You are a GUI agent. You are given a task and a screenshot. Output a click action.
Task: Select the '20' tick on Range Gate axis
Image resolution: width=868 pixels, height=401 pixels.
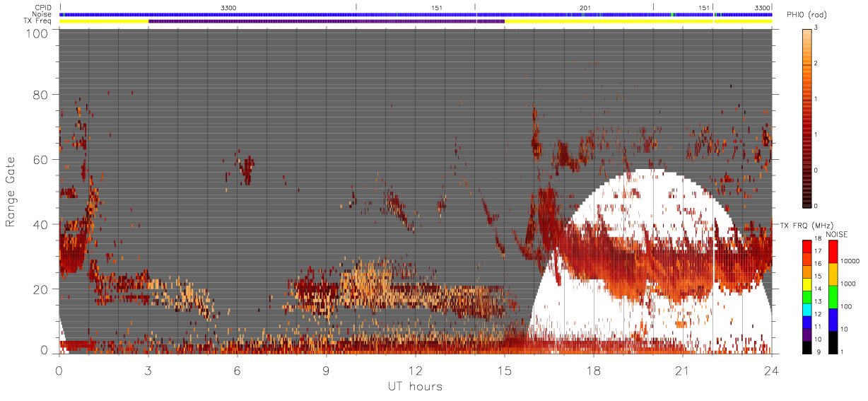[41, 289]
